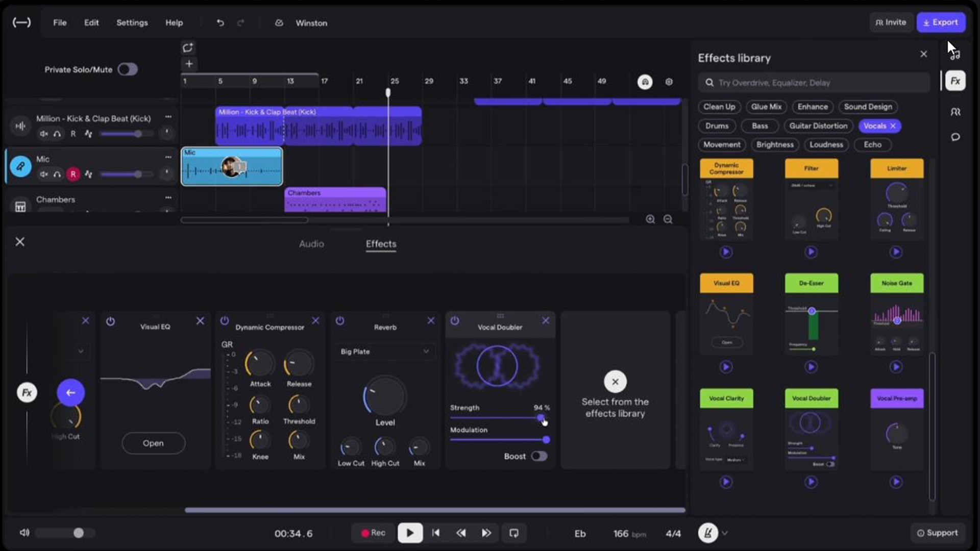Mute the Mic track
This screenshot has width=980, height=551.
pos(44,174)
